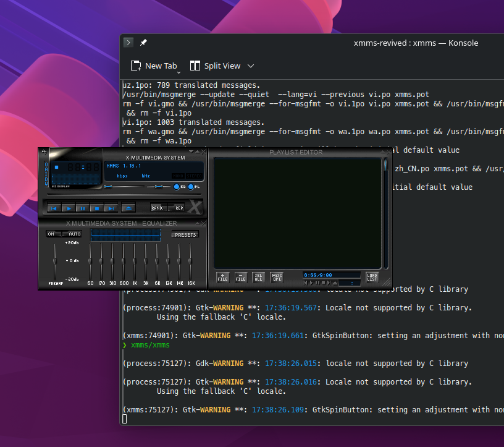Click the Pause button in XMMS
This screenshot has width=504, height=447.
click(x=83, y=208)
